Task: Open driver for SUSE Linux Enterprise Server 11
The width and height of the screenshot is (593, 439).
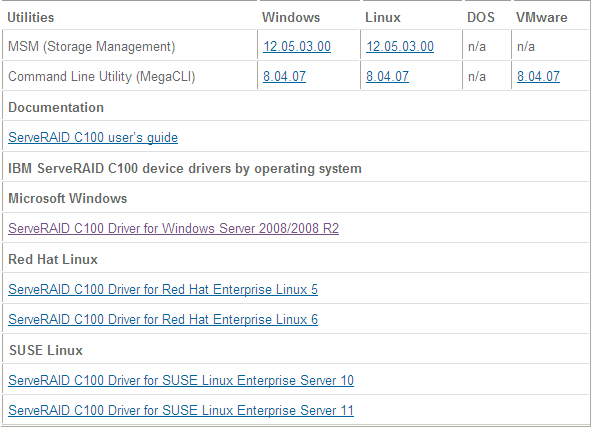Action: pos(181,410)
